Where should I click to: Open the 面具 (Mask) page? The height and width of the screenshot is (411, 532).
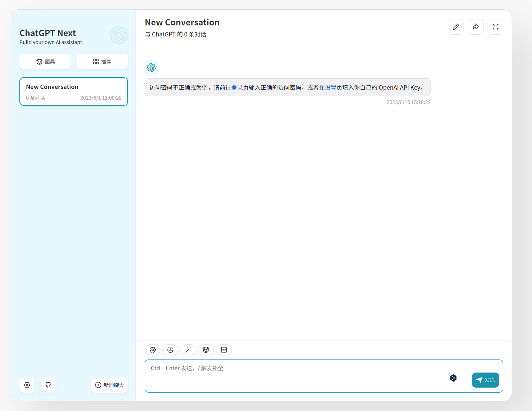(x=45, y=62)
